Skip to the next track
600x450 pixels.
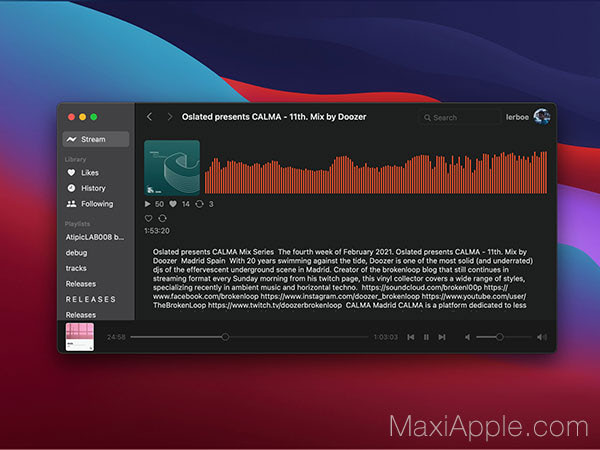pos(442,337)
